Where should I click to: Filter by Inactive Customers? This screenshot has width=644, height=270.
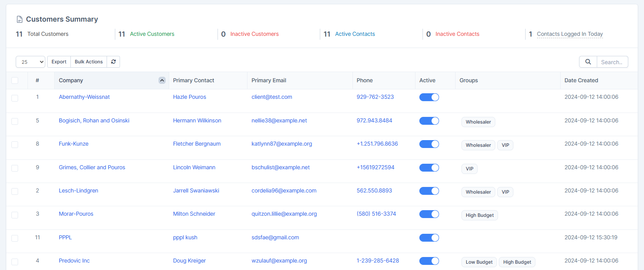coord(255,34)
